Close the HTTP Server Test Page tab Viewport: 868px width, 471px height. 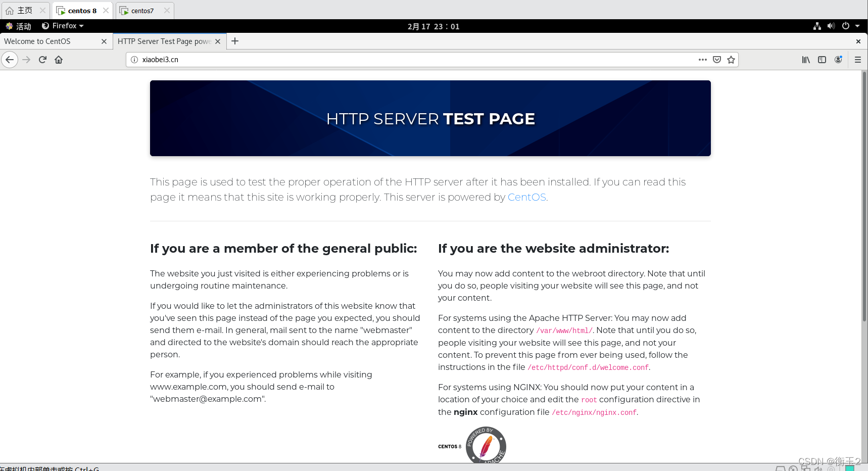[x=218, y=41]
